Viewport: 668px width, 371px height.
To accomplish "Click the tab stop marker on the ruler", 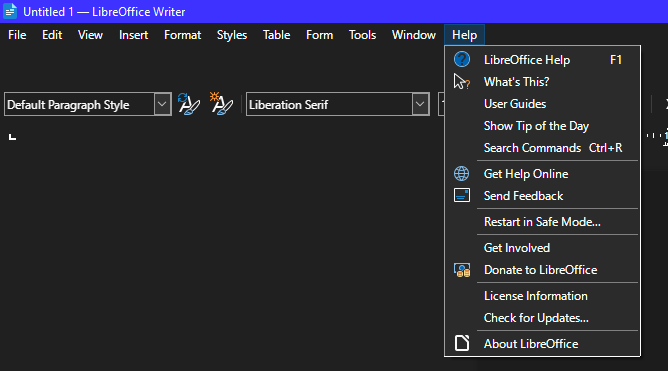I will 12,137.
